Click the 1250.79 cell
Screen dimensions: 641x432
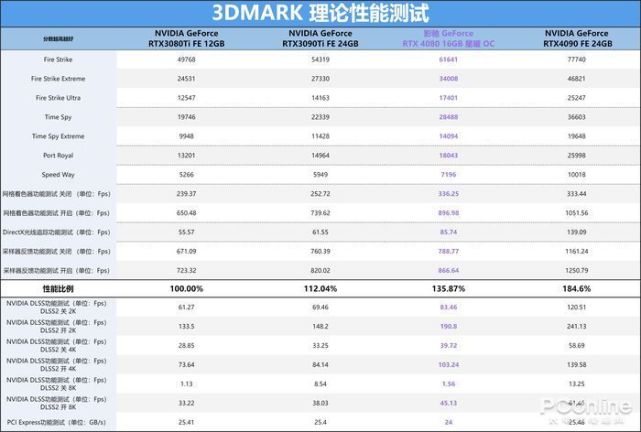tap(577, 271)
